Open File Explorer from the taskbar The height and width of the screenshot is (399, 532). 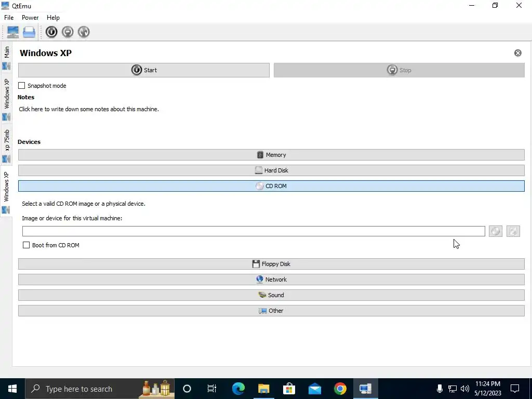pos(263,389)
